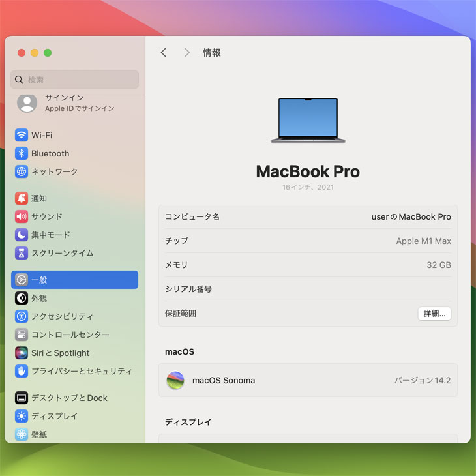Viewport: 476px width, 476px height.
Task: Open Siri と Spotlight icon
Action: point(22,353)
